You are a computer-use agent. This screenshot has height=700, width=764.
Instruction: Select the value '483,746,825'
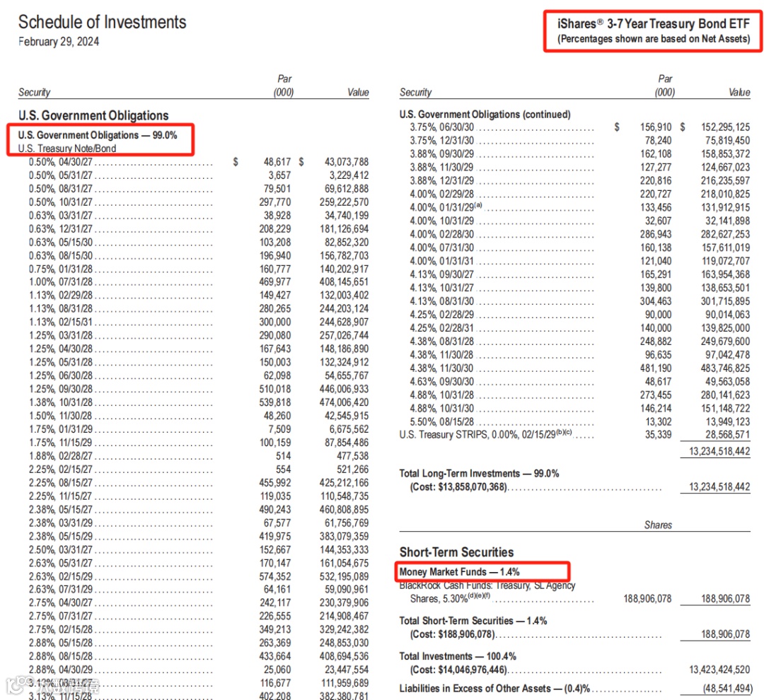pos(726,368)
